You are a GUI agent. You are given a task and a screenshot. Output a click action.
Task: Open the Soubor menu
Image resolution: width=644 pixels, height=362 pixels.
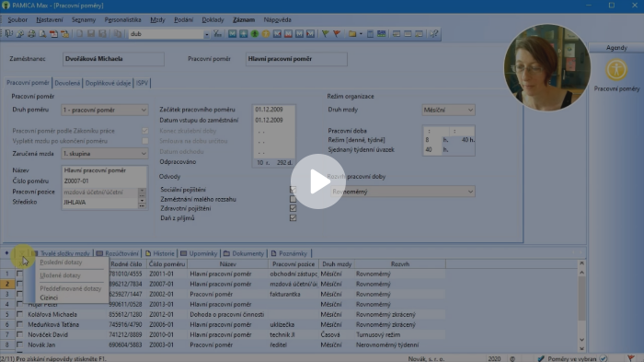(17, 19)
